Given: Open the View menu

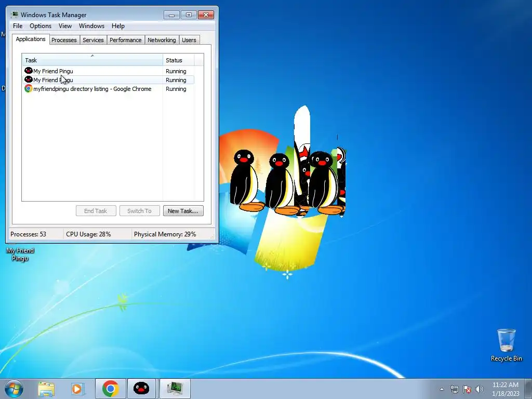Looking at the screenshot, I should coord(65,26).
